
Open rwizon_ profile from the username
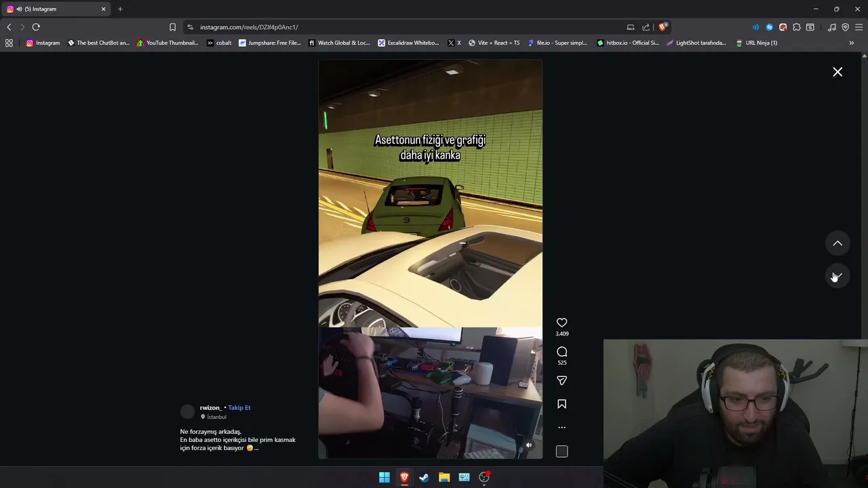click(x=210, y=408)
